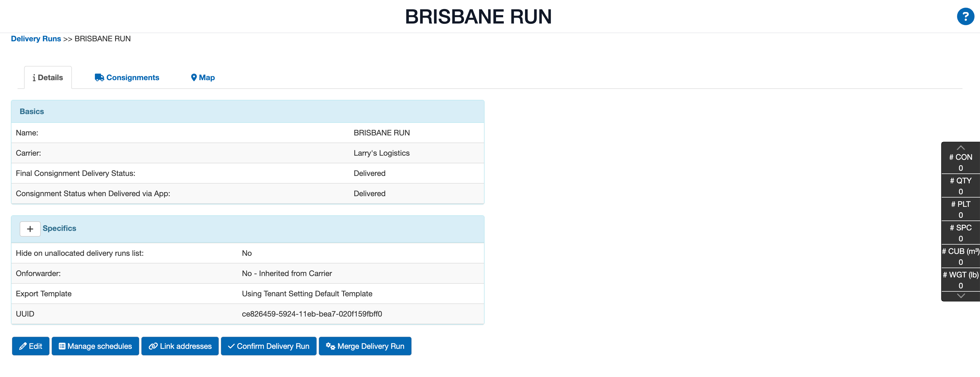
Task: Click the # CUB (m³) counter in sidebar
Action: [x=960, y=256]
